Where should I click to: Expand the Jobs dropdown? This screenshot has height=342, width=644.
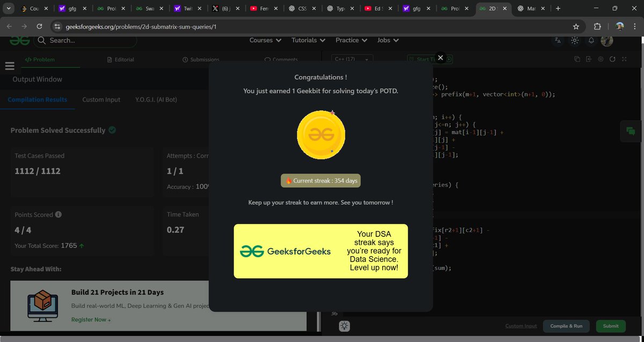tap(388, 40)
